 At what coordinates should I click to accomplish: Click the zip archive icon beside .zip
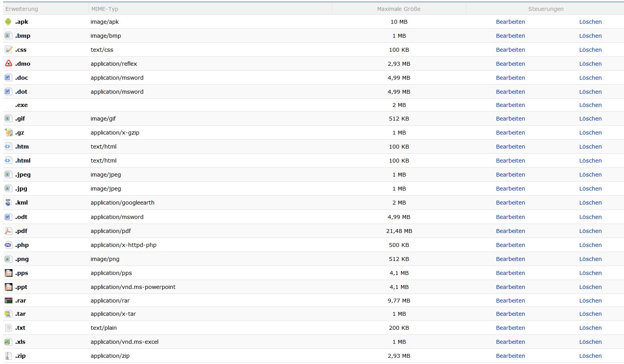click(x=8, y=356)
